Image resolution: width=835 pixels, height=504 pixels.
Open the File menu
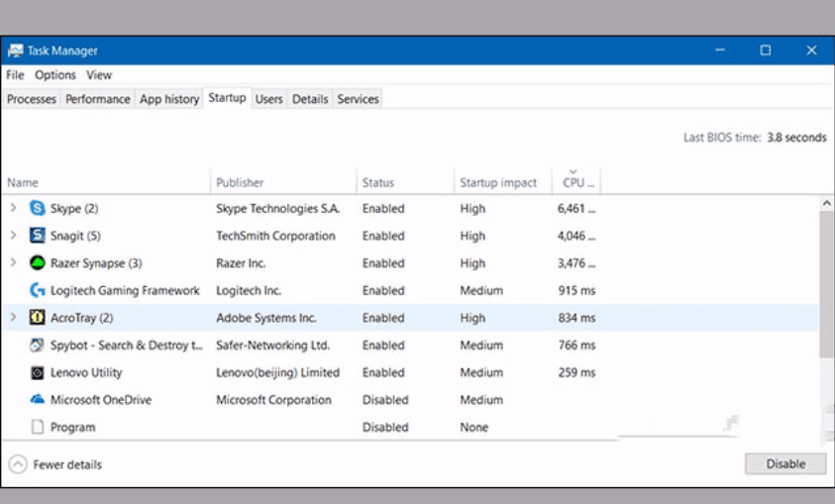pyautogui.click(x=15, y=75)
